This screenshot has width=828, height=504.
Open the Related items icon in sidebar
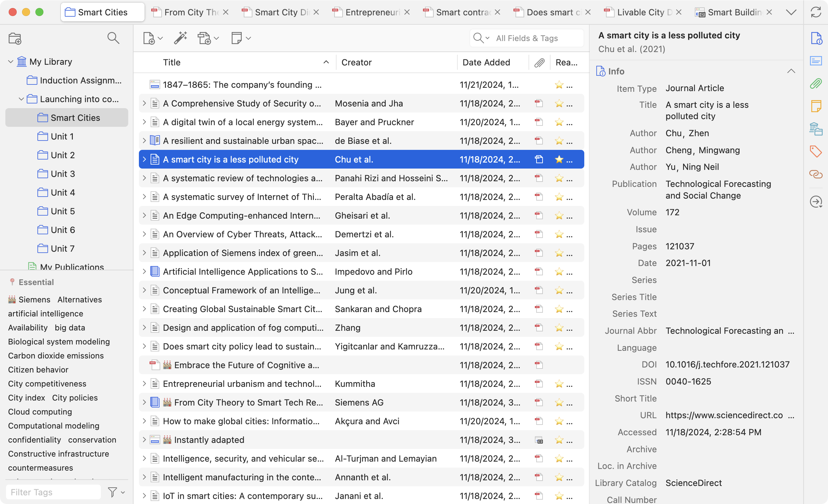point(815,174)
